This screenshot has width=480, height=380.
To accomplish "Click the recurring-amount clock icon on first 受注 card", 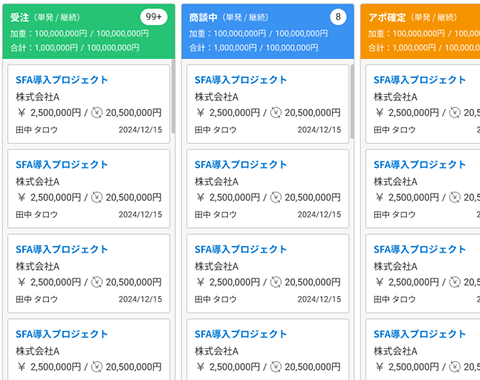I will tap(97, 113).
